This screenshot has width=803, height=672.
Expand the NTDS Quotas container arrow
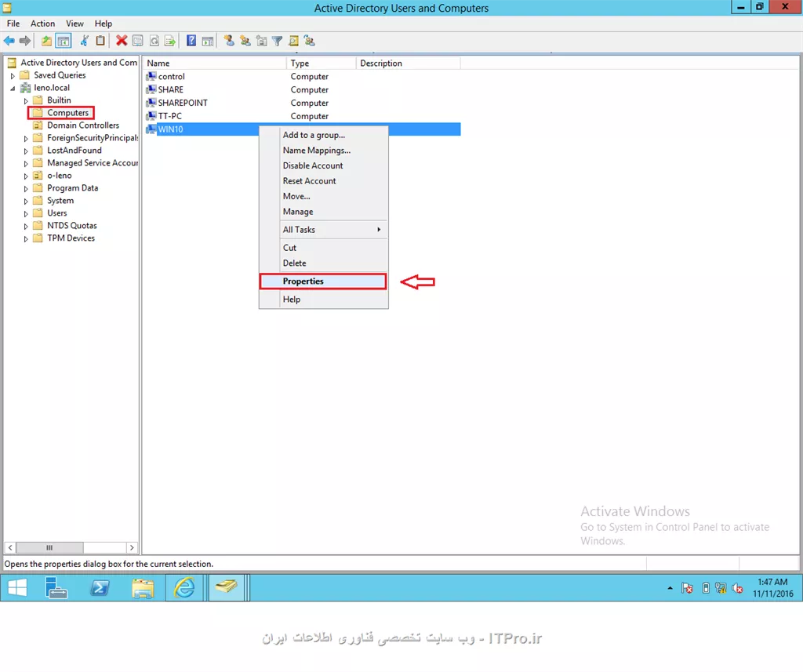(26, 226)
